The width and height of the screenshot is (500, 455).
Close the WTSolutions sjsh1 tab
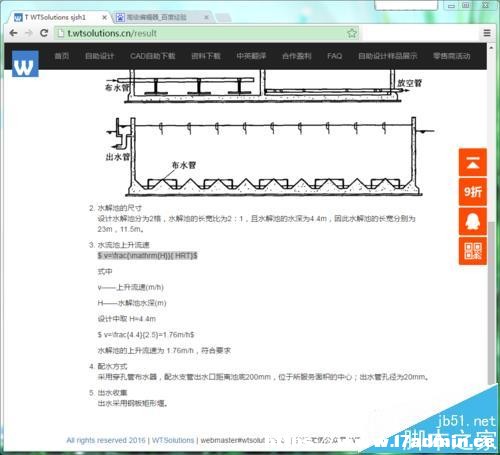[104, 17]
